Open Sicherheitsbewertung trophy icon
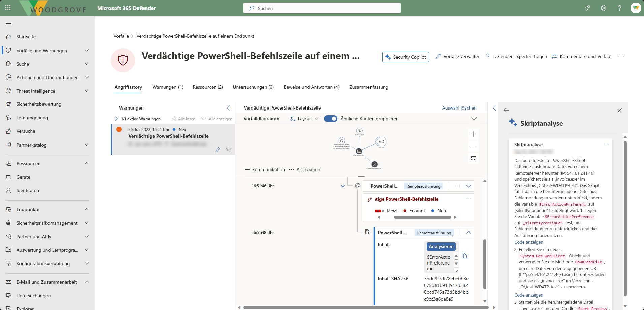This screenshot has width=644, height=310. tap(9, 104)
